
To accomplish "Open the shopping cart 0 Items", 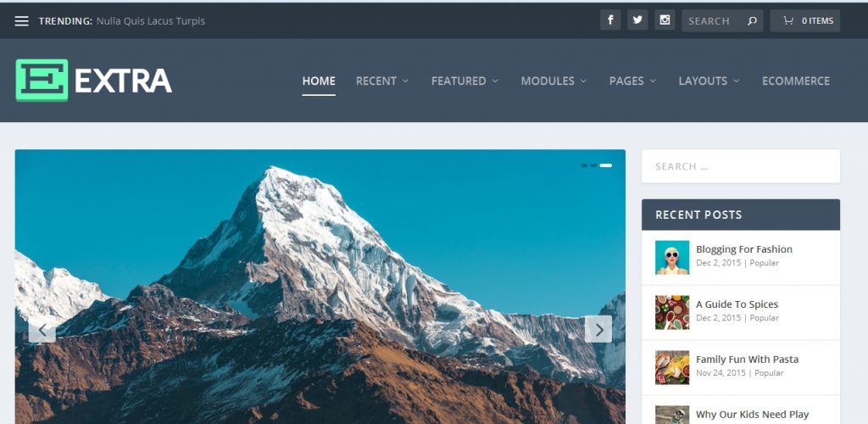I will tap(805, 20).
